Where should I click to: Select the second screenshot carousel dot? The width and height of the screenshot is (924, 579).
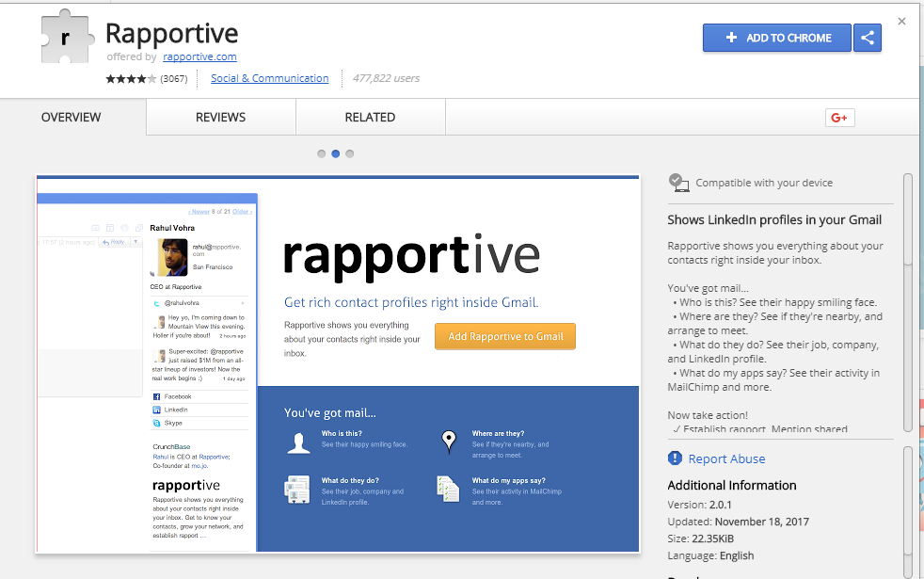point(335,153)
